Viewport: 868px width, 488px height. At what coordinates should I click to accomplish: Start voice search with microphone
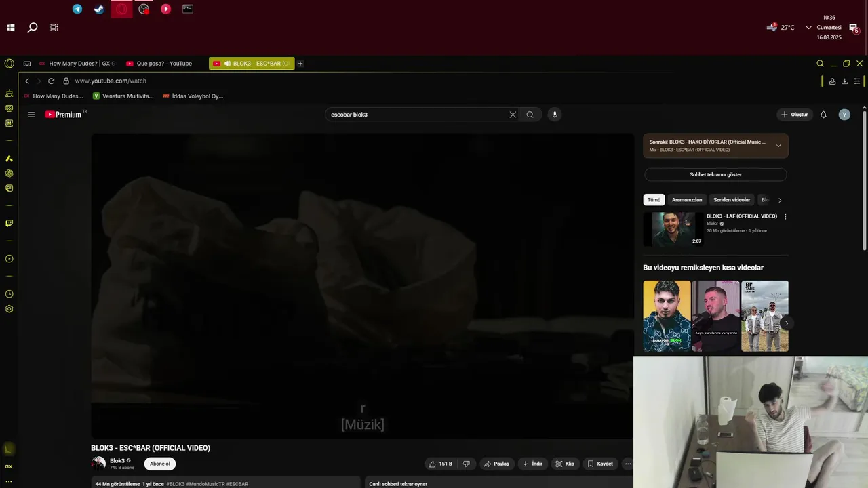pos(555,115)
